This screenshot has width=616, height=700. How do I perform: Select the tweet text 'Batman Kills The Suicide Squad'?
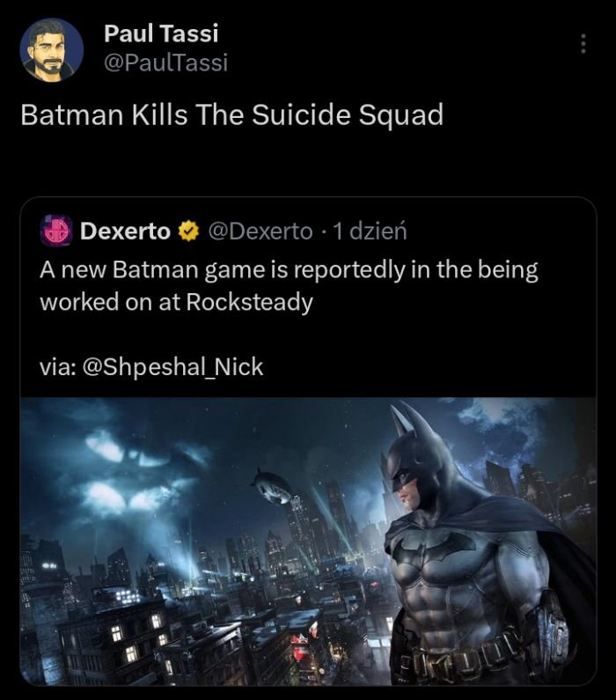[x=231, y=115]
